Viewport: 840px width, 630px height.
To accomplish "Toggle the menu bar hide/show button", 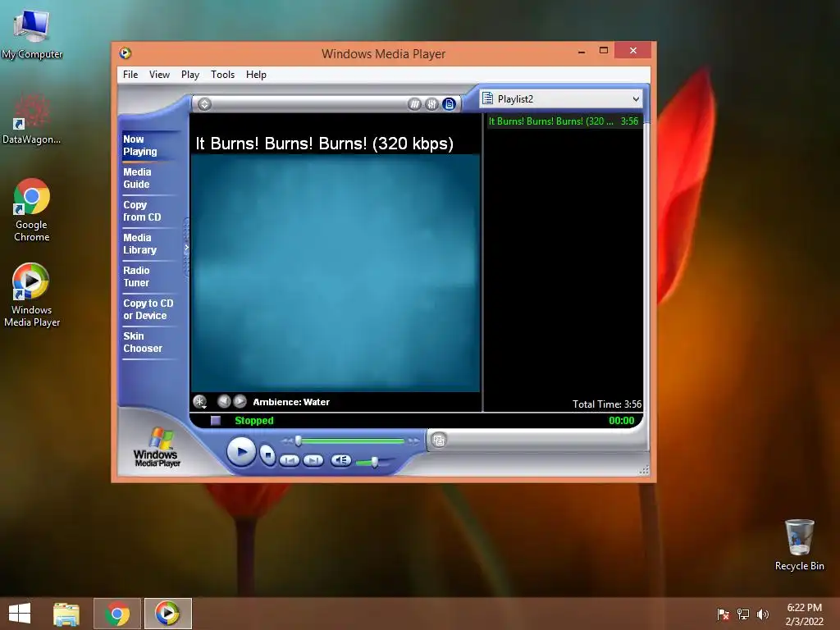I will [204, 104].
